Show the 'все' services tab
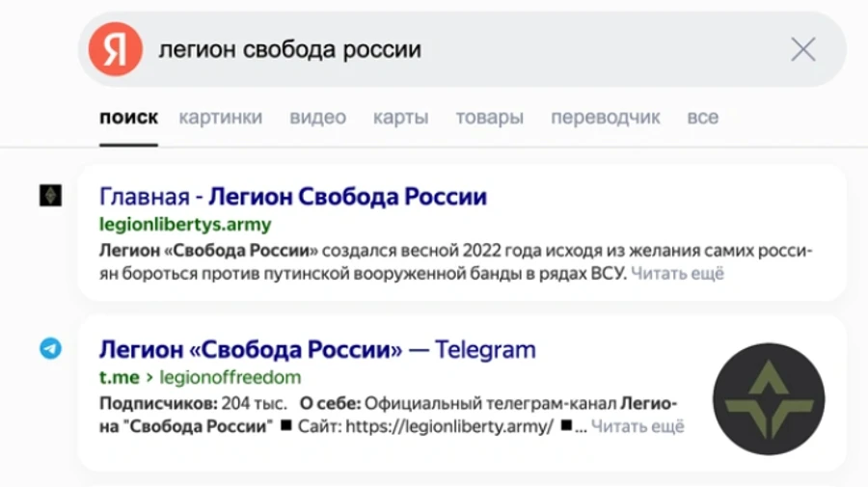Screen dimensions: 868x487 point(703,118)
